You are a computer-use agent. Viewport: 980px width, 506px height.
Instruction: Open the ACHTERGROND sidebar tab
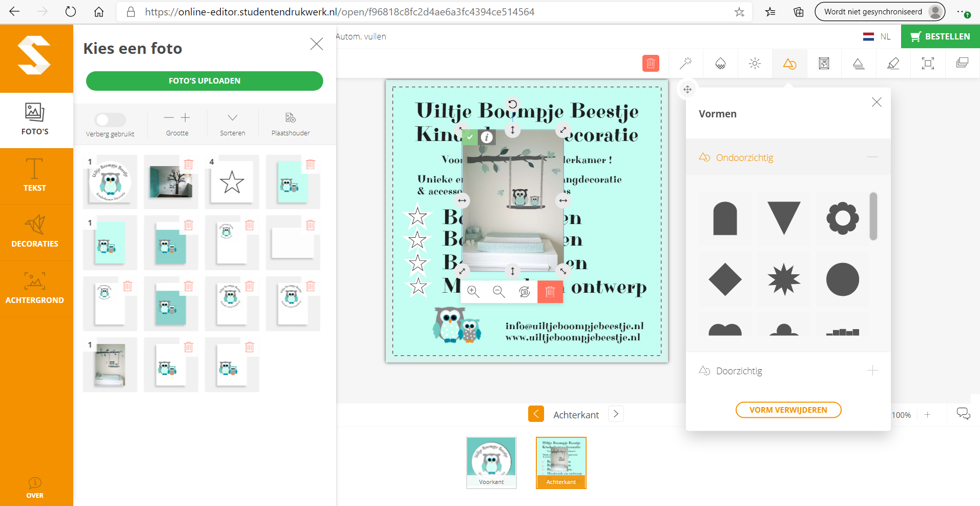(x=35, y=289)
